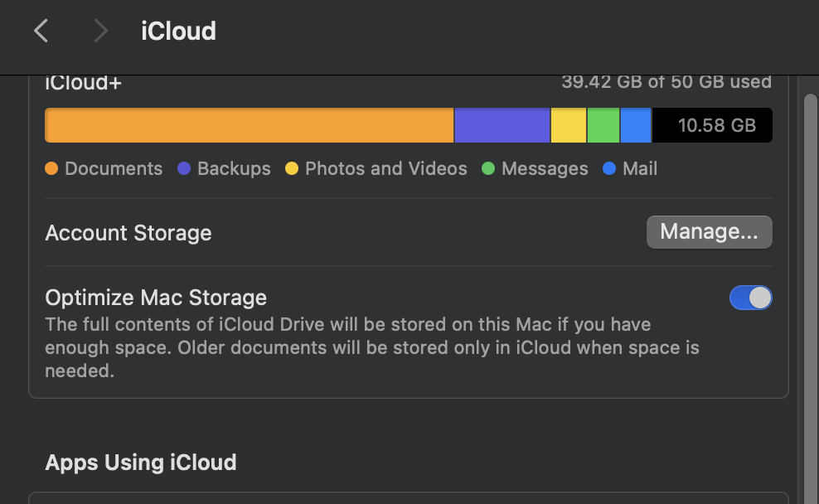Click the yellow Photos and Videos dot
The height and width of the screenshot is (504, 819).
click(292, 168)
